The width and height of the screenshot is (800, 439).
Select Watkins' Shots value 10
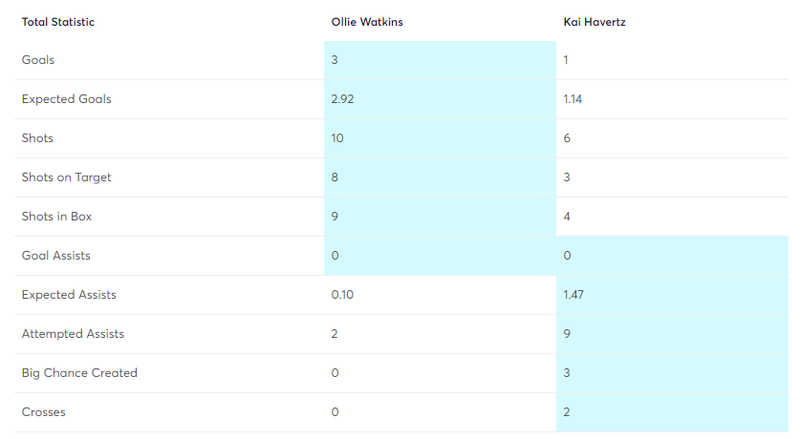[337, 138]
